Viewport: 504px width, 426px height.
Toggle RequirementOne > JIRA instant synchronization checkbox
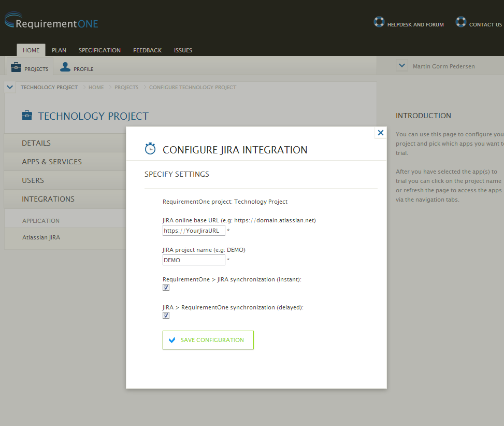coord(166,288)
